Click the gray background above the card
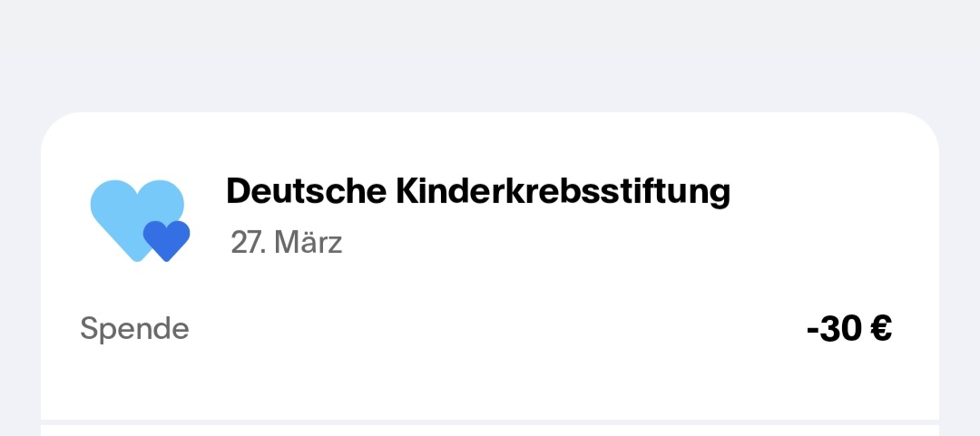 [490, 54]
